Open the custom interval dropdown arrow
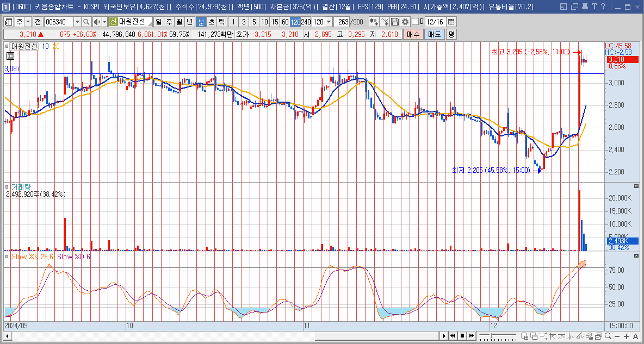This screenshot has height=344, width=644. [x=329, y=22]
